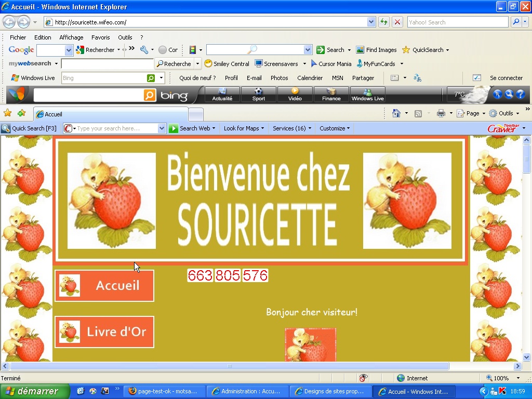Click Quoi de neuf ? link
Screen dimensions: 532x399
point(197,78)
